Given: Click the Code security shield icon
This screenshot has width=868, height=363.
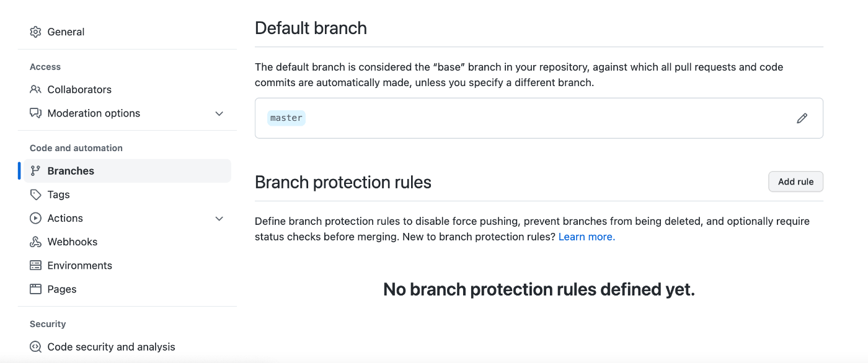Looking at the screenshot, I should tap(35, 347).
